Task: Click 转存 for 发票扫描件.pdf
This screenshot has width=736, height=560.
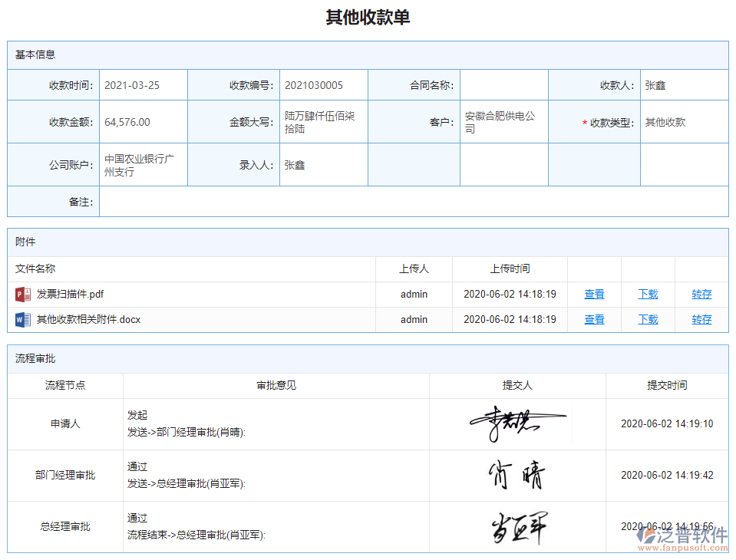Action: [701, 294]
